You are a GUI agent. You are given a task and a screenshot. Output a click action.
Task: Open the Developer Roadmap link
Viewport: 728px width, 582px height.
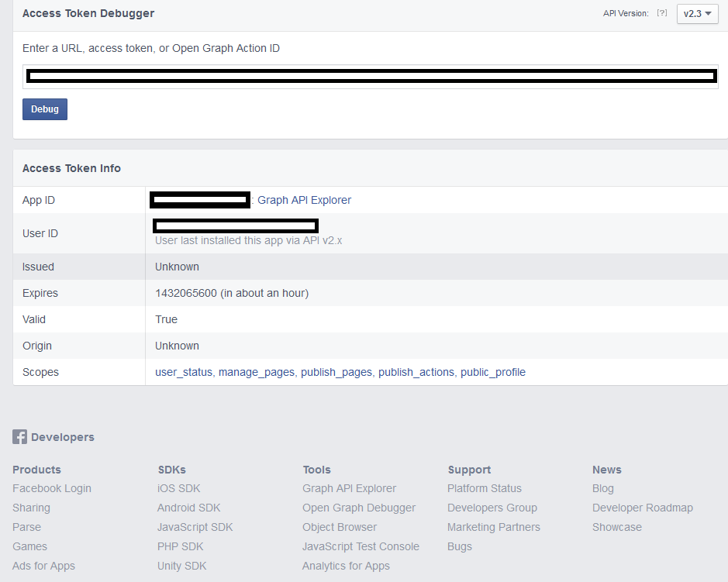point(643,508)
